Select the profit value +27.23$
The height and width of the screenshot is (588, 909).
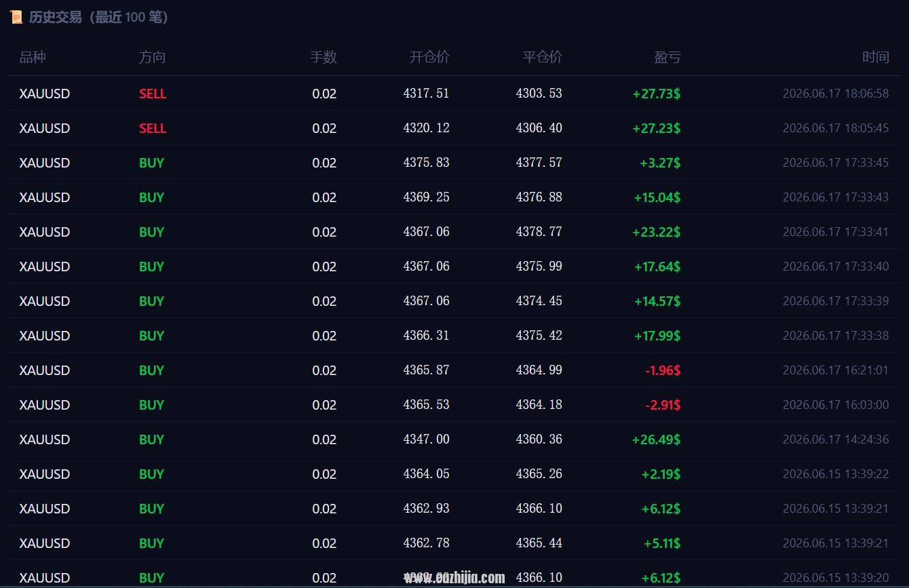click(657, 128)
